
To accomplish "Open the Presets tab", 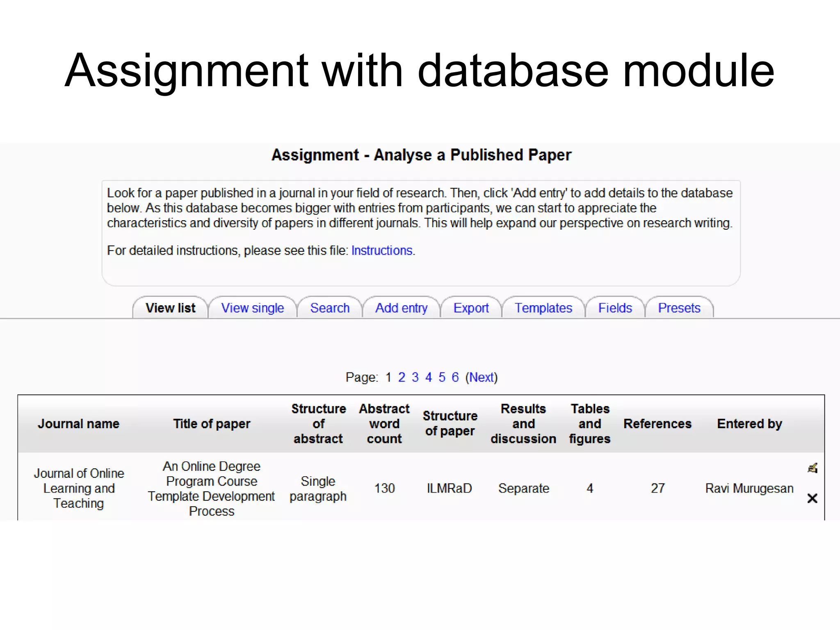I will (679, 308).
